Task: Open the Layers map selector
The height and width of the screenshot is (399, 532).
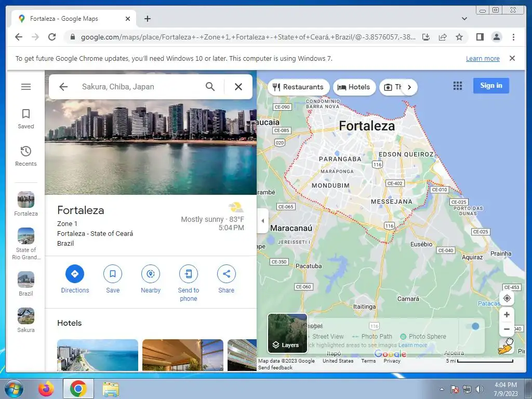Action: (x=287, y=333)
